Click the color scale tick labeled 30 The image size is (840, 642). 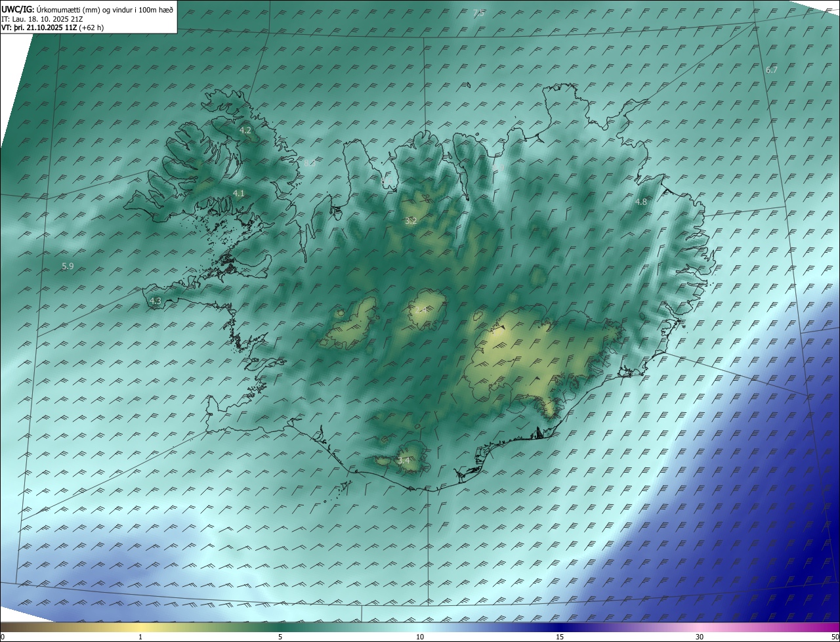pos(700,637)
